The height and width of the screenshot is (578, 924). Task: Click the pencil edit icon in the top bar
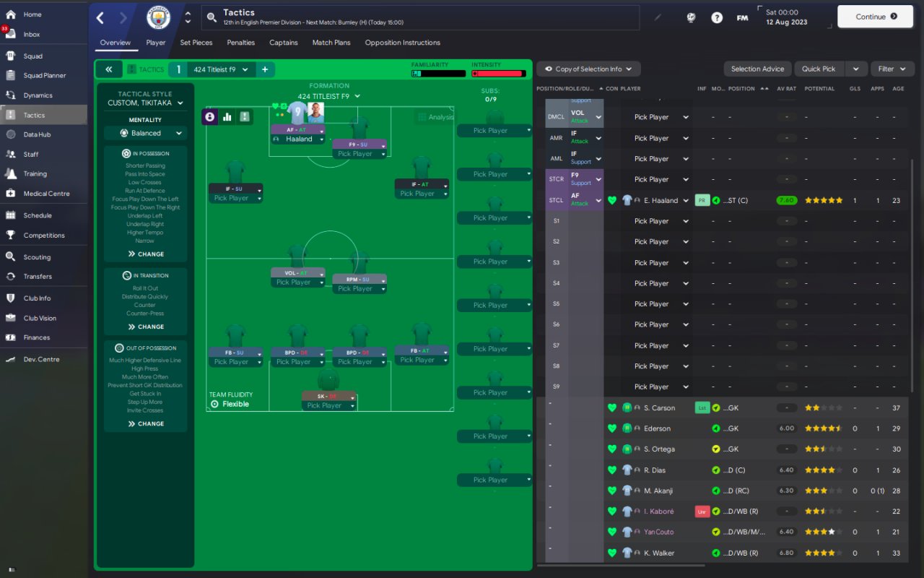point(657,17)
